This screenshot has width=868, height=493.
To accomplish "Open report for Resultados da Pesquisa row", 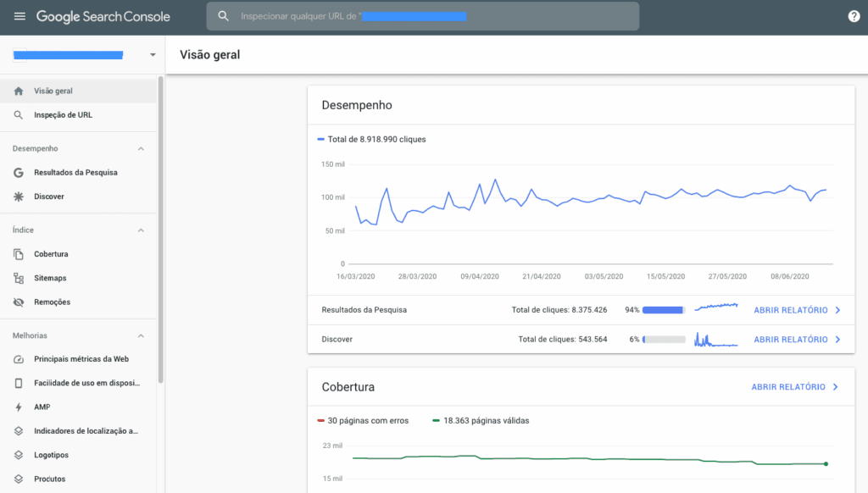I will coord(797,310).
